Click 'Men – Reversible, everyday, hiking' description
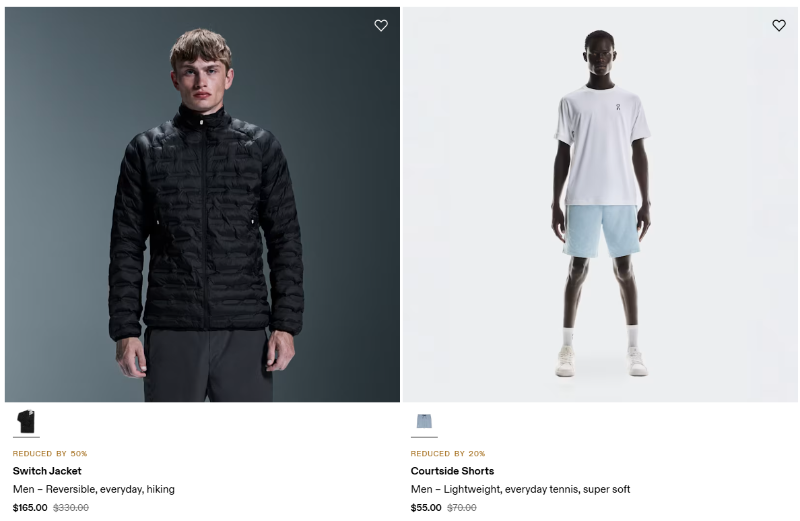 pyautogui.click(x=94, y=489)
